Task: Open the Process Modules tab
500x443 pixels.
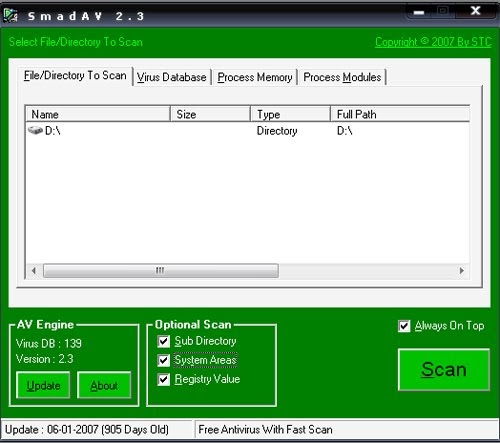Action: pyautogui.click(x=342, y=77)
